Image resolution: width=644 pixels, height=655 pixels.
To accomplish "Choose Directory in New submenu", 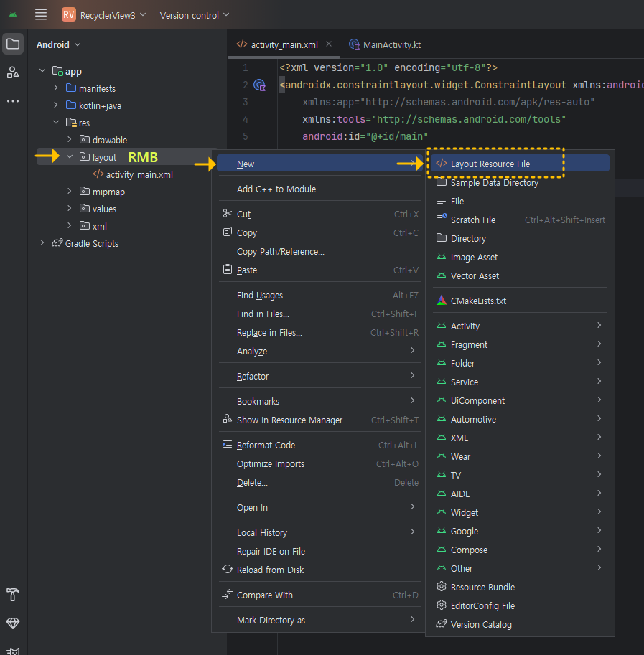I will coord(520,238).
